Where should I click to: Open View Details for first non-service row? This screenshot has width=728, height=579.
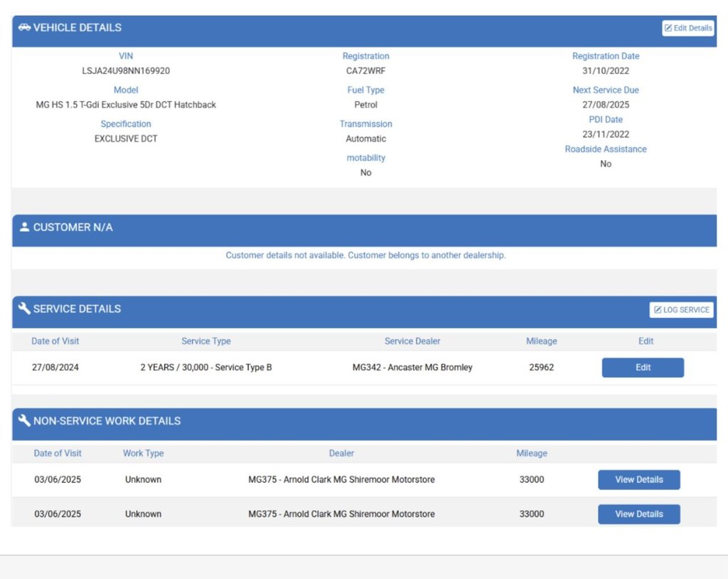pos(638,479)
